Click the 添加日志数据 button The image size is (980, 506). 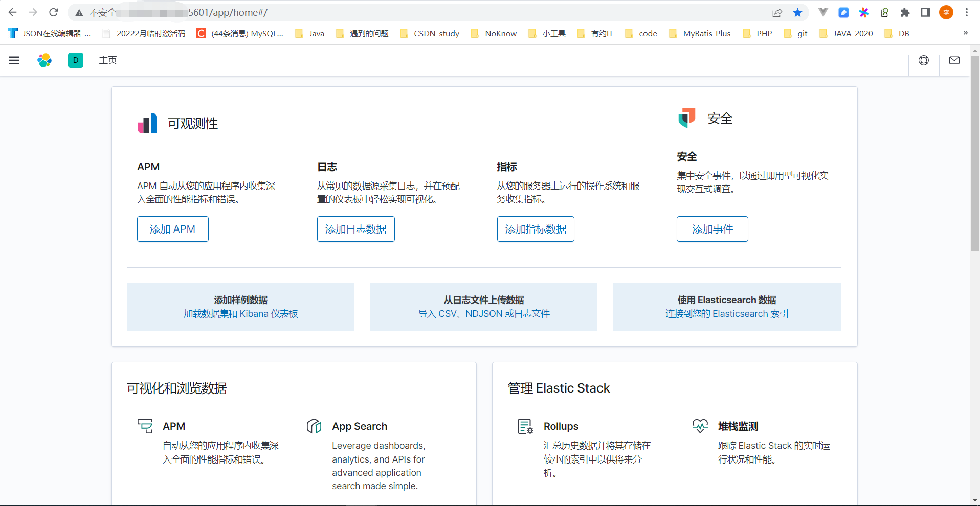355,228
